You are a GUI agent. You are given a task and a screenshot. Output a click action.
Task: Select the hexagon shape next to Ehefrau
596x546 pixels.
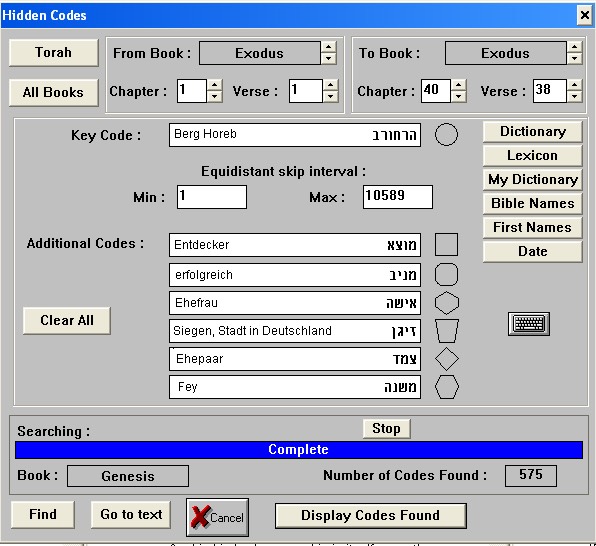click(x=447, y=303)
